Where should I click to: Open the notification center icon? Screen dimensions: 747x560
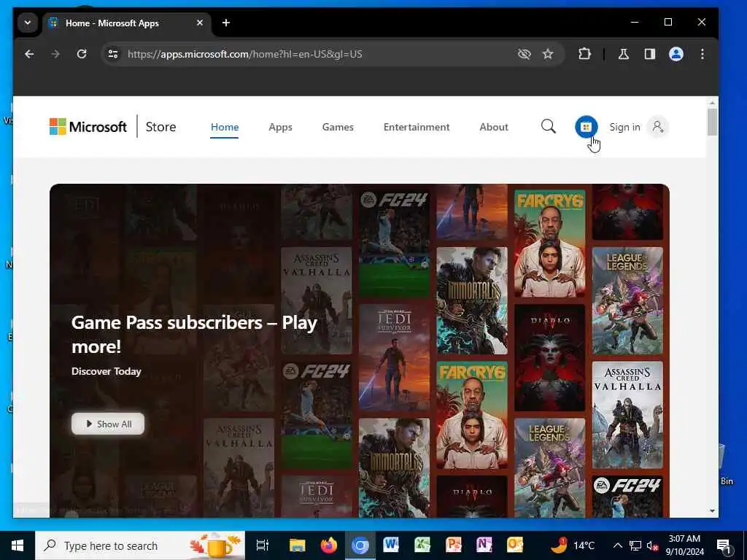[724, 545]
